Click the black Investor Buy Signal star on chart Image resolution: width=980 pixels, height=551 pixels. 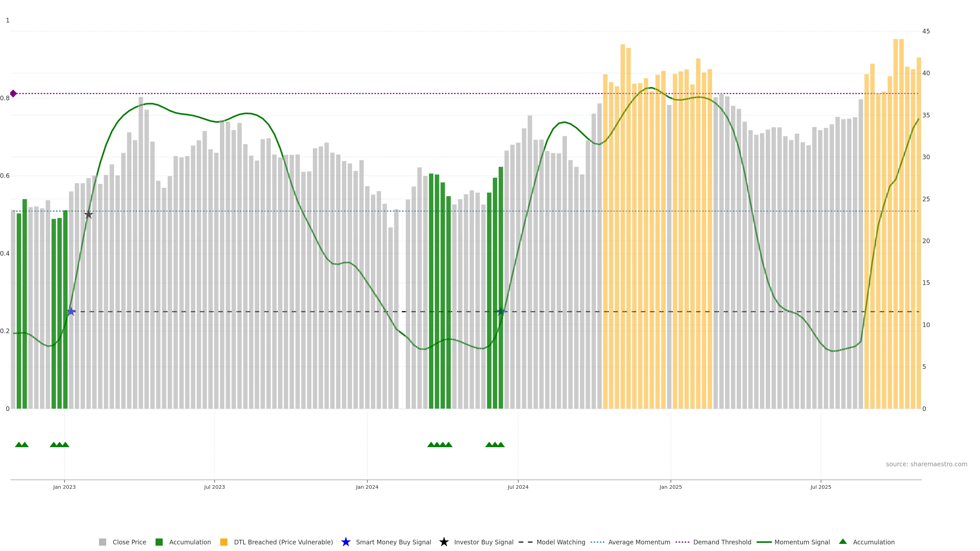coord(88,215)
